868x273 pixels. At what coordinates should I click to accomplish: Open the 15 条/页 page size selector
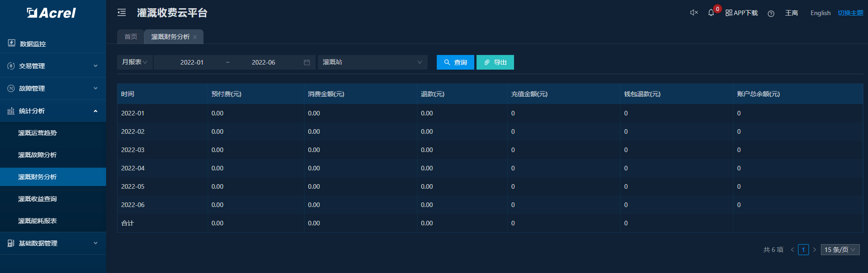tap(840, 250)
